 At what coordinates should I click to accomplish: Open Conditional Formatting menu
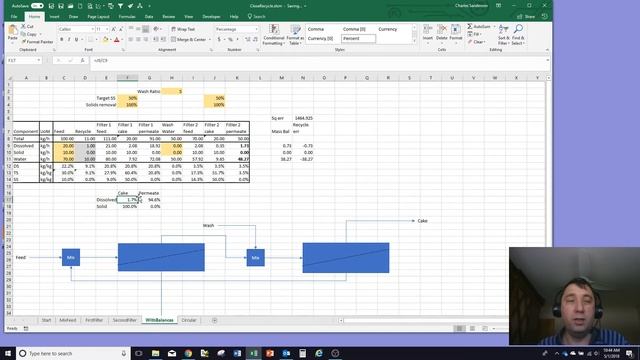pos(274,35)
